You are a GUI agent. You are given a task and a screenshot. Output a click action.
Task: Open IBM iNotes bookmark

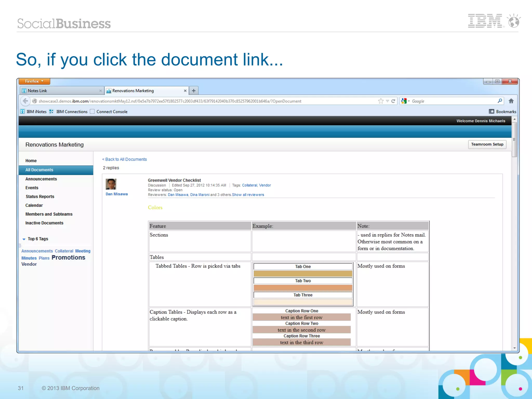(34, 112)
